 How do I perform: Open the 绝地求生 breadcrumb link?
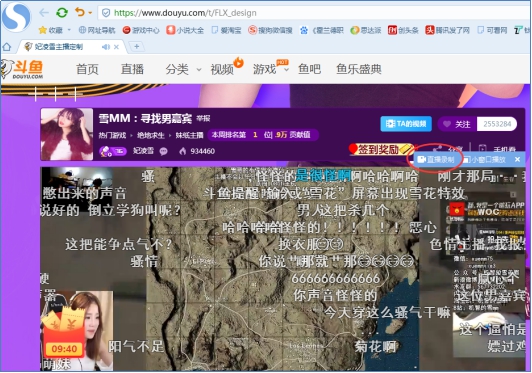151,135
